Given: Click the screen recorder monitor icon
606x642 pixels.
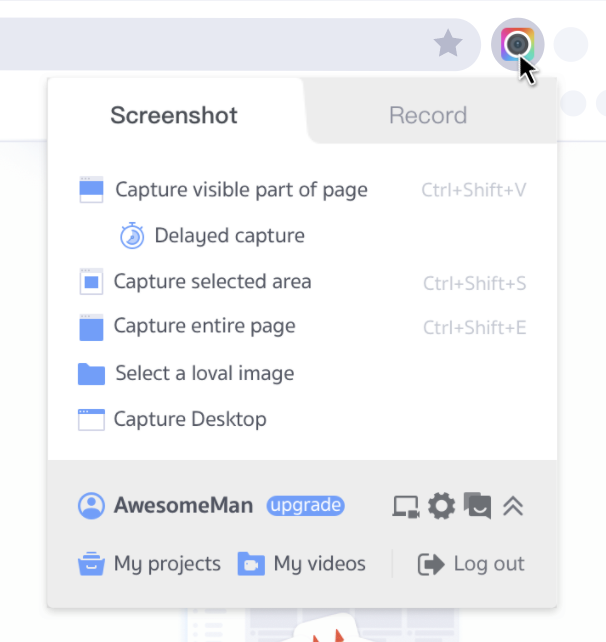Looking at the screenshot, I should (406, 506).
